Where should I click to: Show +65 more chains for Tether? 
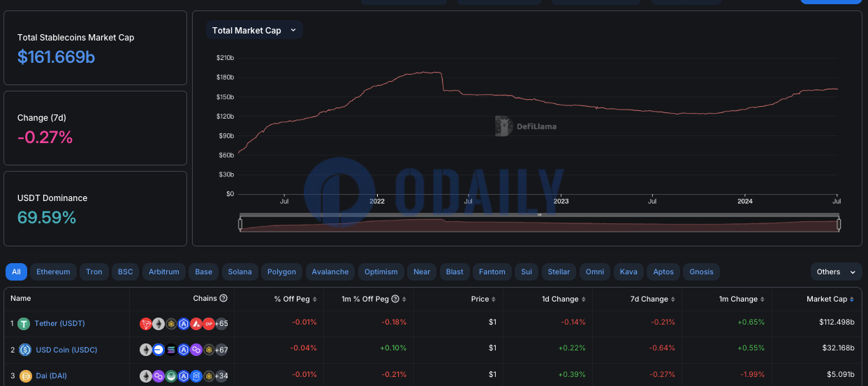point(221,323)
